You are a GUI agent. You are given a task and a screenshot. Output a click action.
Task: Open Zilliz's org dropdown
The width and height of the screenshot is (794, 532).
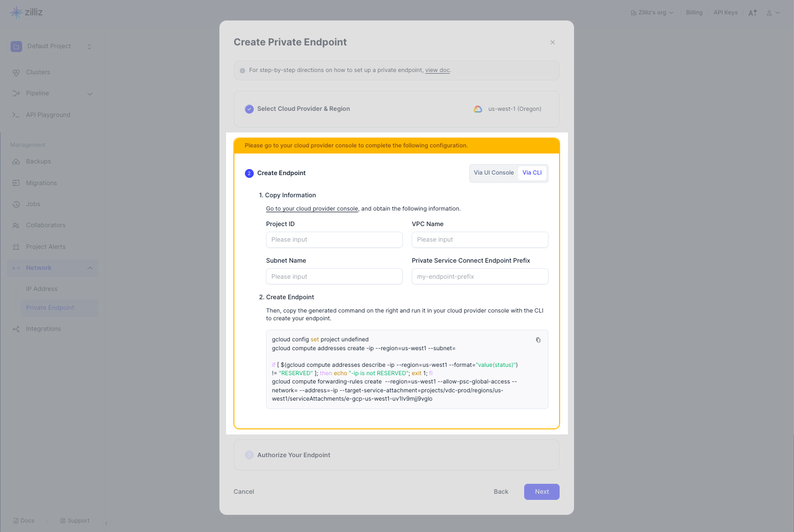[x=652, y=13]
